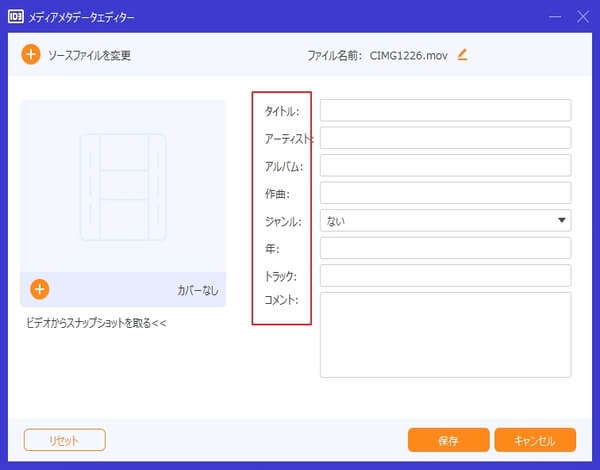Click the 作曲 input field
Image resolution: width=600 pixels, height=470 pixels.
[445, 193]
